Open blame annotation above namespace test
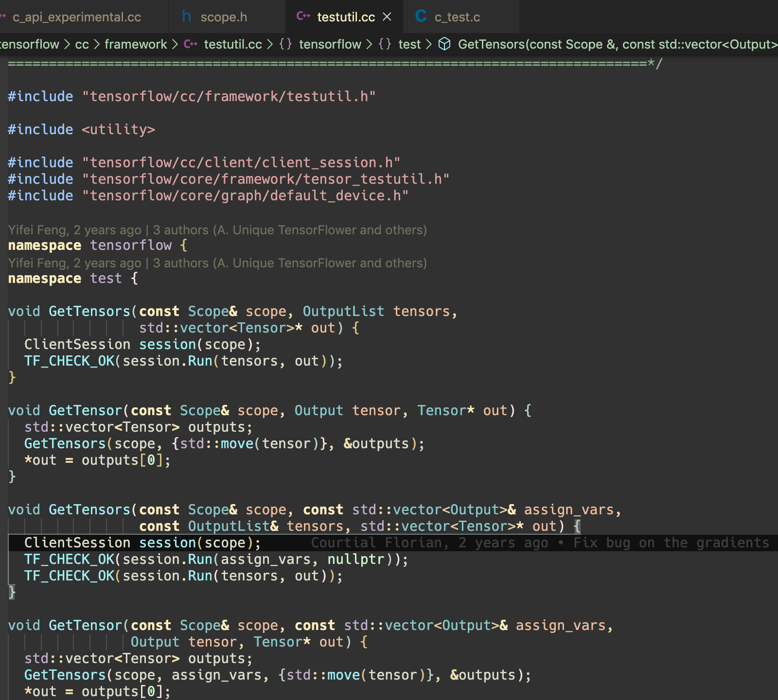Image resolution: width=778 pixels, height=700 pixels. [217, 263]
